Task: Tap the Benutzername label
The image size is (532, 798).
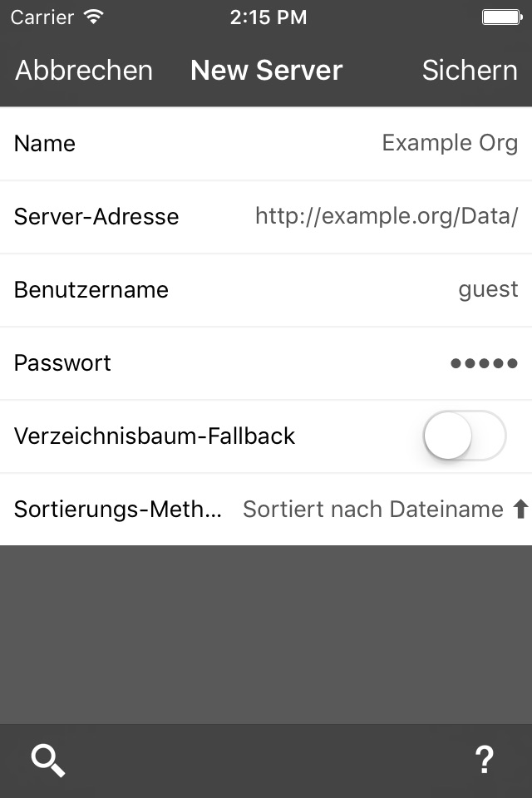Action: (91, 289)
